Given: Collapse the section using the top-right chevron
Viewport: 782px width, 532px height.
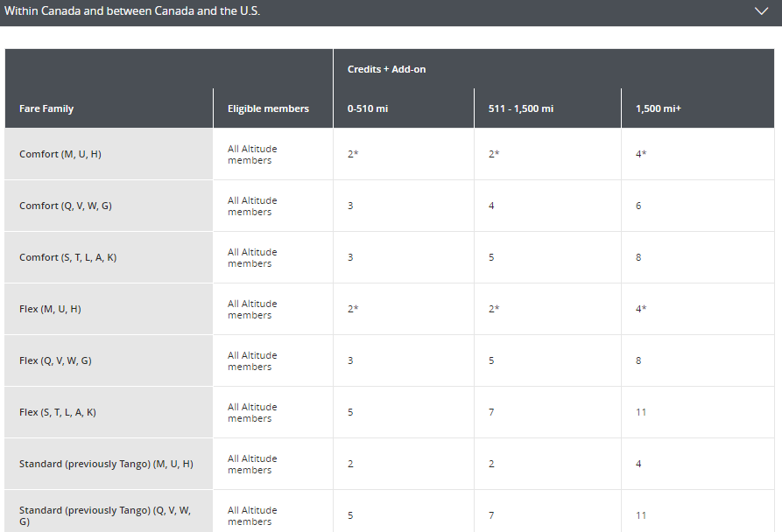Looking at the screenshot, I should tap(760, 11).
